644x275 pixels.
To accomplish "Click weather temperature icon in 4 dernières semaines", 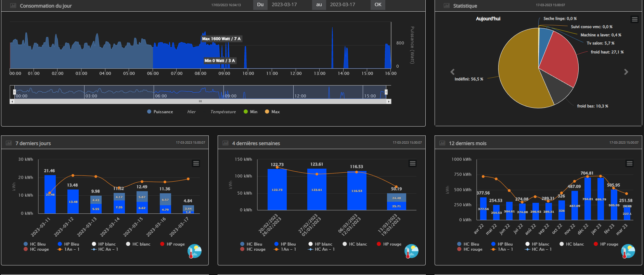I will pyautogui.click(x=411, y=251).
